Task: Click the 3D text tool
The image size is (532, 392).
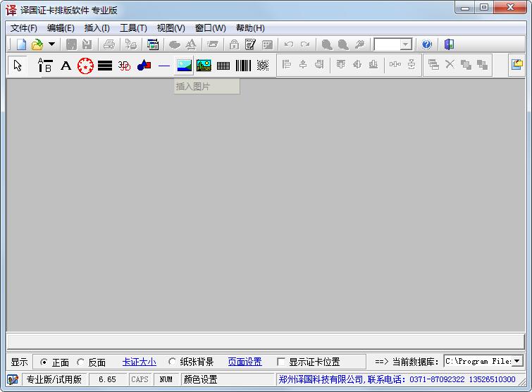Action: (125, 66)
